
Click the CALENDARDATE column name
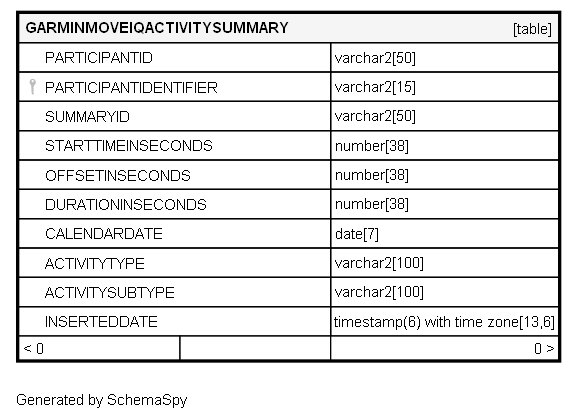pyautogui.click(x=104, y=234)
